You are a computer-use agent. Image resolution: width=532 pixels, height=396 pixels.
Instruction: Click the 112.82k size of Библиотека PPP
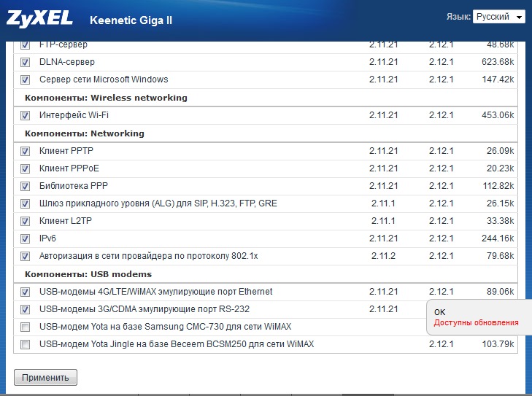tap(498, 186)
